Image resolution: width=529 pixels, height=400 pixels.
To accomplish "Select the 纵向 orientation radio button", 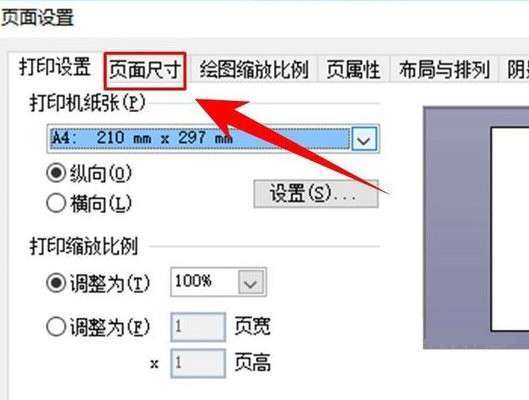I will [x=56, y=173].
